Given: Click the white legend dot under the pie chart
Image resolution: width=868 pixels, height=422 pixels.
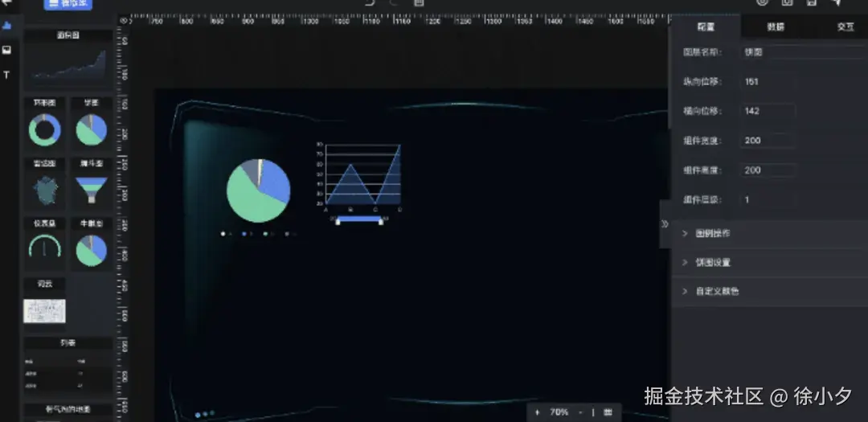Looking at the screenshot, I should [223, 234].
